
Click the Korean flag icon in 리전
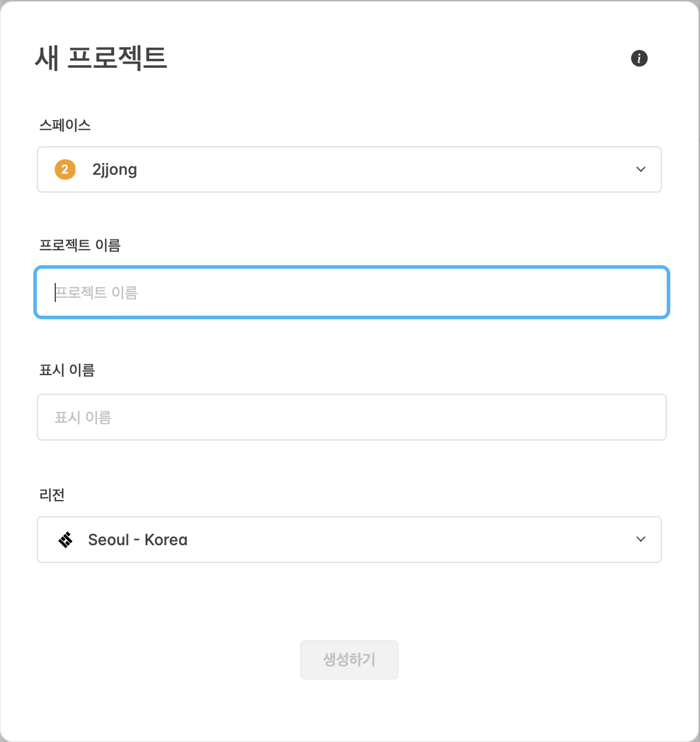pyautogui.click(x=65, y=539)
